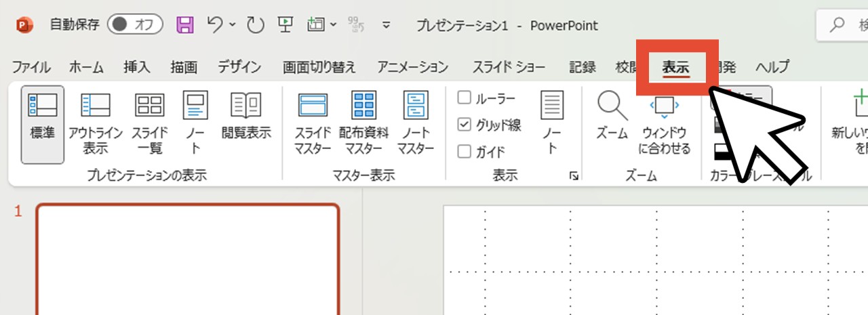Select 標準 normal view
Screen dimensions: 868x315
[x=43, y=125]
